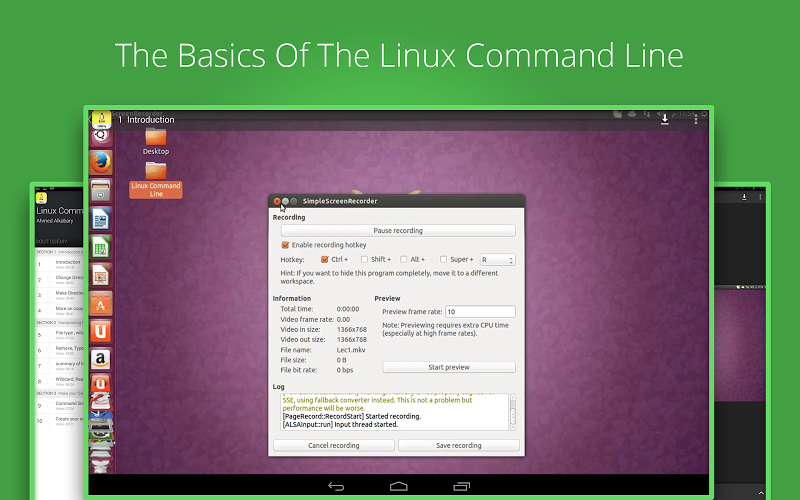Open the system gear menu in Ubuntu panel

pos(705,114)
